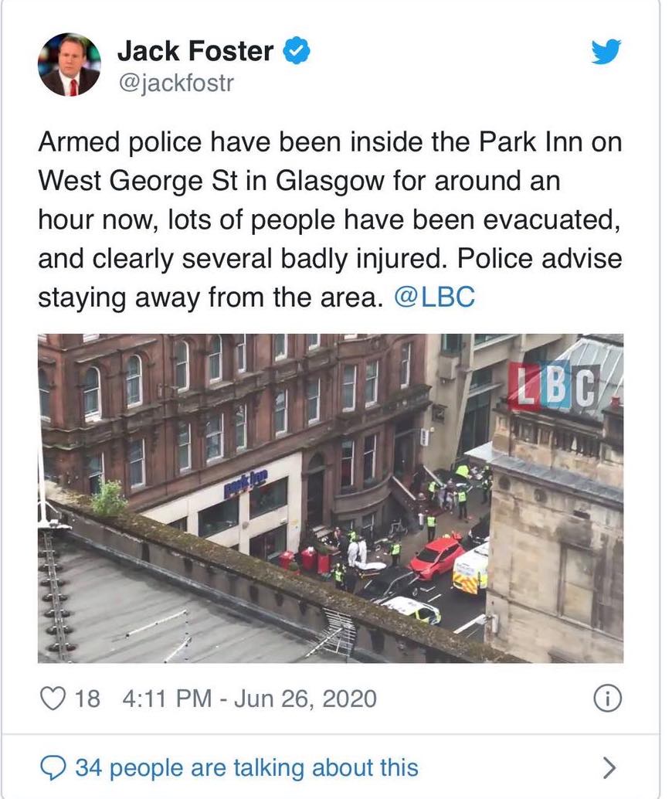
Task: Click the red car in the video
Action: pos(436,556)
